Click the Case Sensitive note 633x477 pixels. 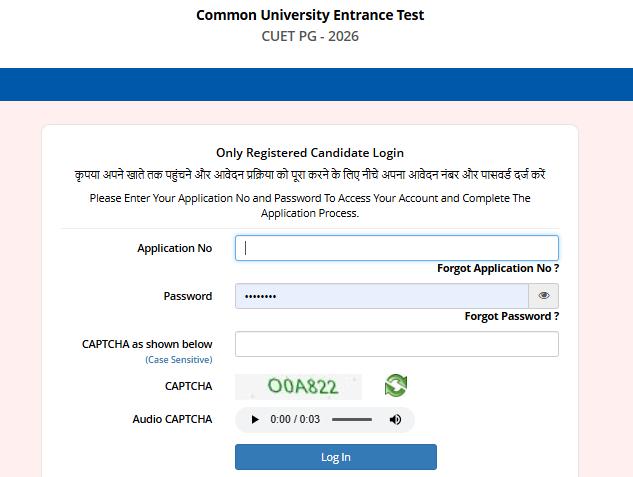[178, 359]
